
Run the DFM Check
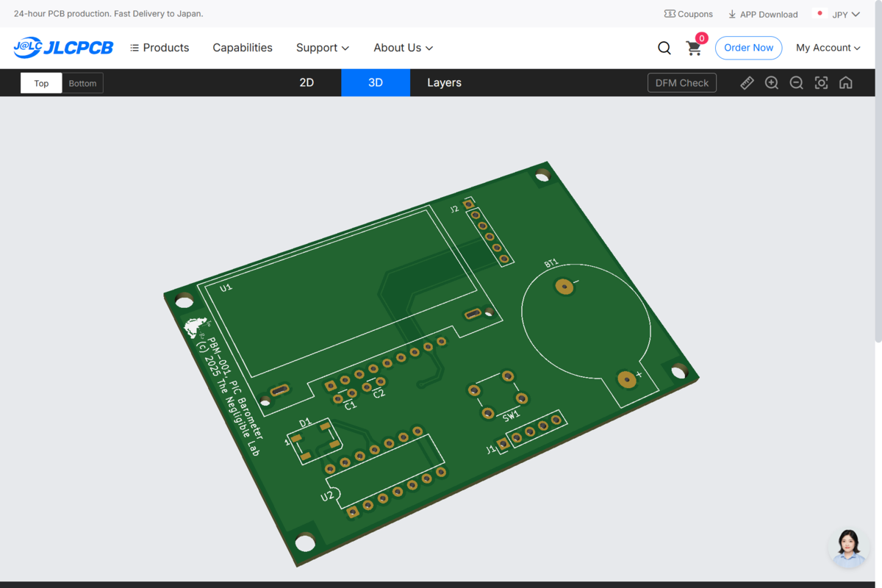click(682, 83)
